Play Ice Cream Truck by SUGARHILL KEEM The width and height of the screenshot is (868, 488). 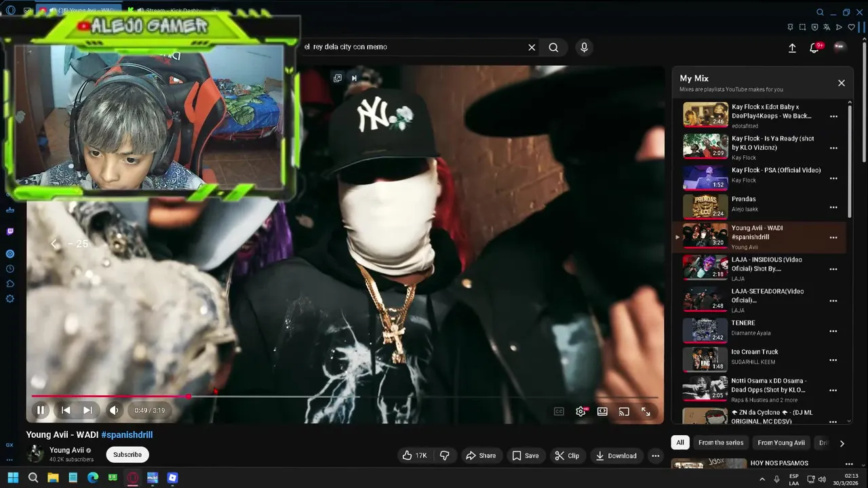(x=705, y=359)
